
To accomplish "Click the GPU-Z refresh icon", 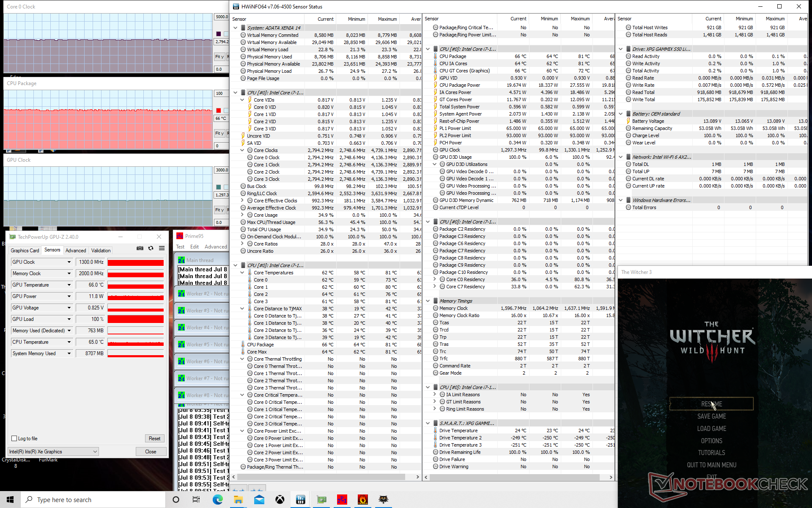I will pos(151,248).
